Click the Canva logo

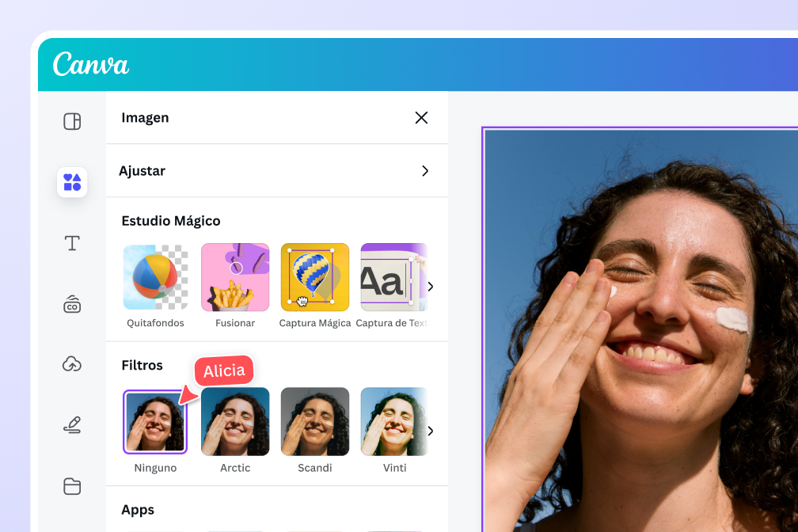(90, 64)
